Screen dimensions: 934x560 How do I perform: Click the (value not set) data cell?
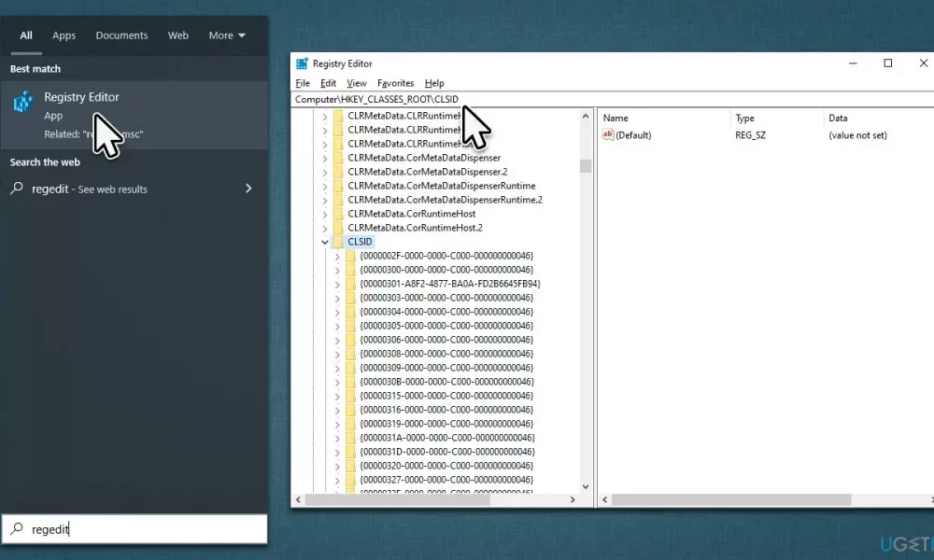pos(857,135)
